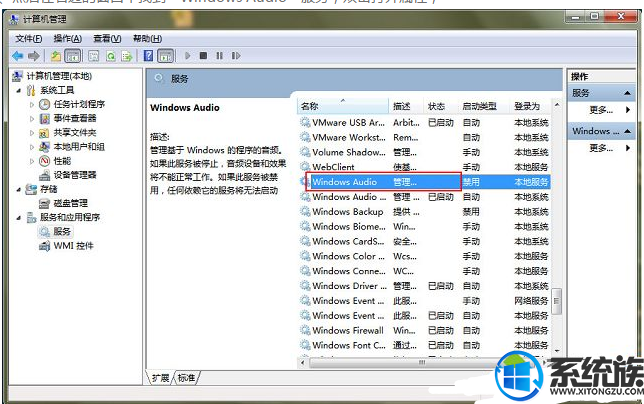Image resolution: width=644 pixels, height=404 pixels.
Task: Open 更多... under 服务 actions
Action: [x=601, y=110]
